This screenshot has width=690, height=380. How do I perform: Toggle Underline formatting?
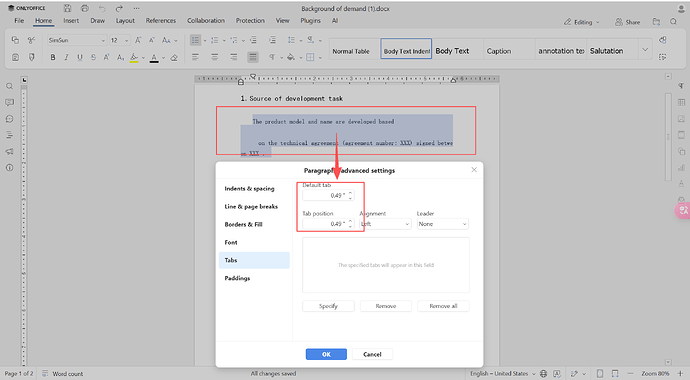[x=80, y=57]
